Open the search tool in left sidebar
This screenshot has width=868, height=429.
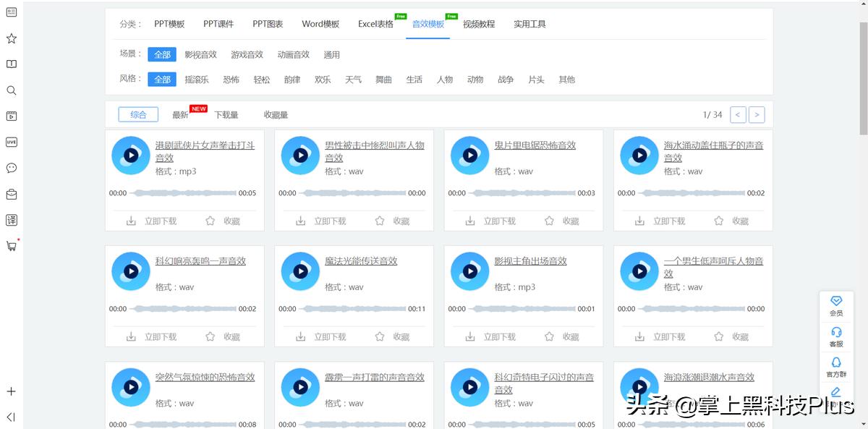coord(11,90)
